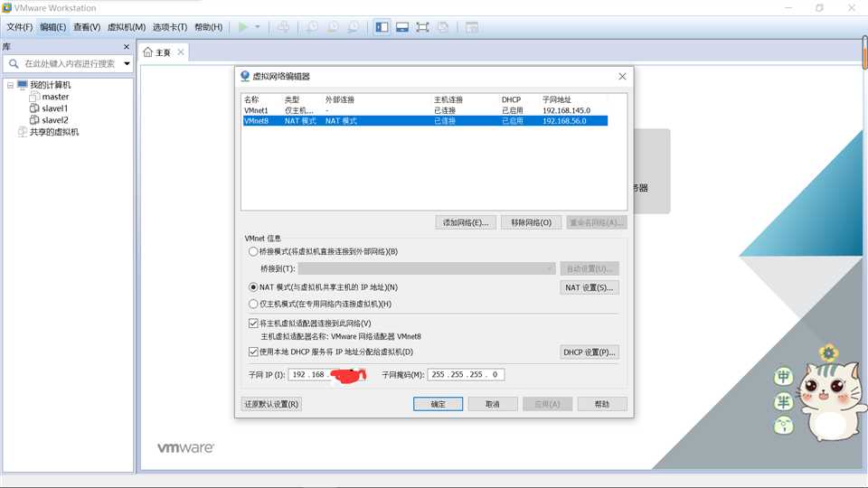Toggle use local DHCP service checkbox
The height and width of the screenshot is (488, 868).
point(253,352)
